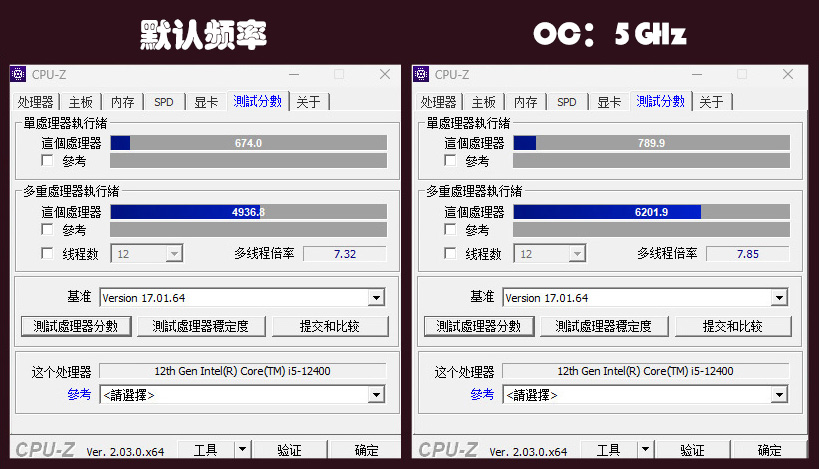Switch to 主板 tab in right window
Image resolution: width=819 pixels, height=469 pixels.
pyautogui.click(x=484, y=102)
